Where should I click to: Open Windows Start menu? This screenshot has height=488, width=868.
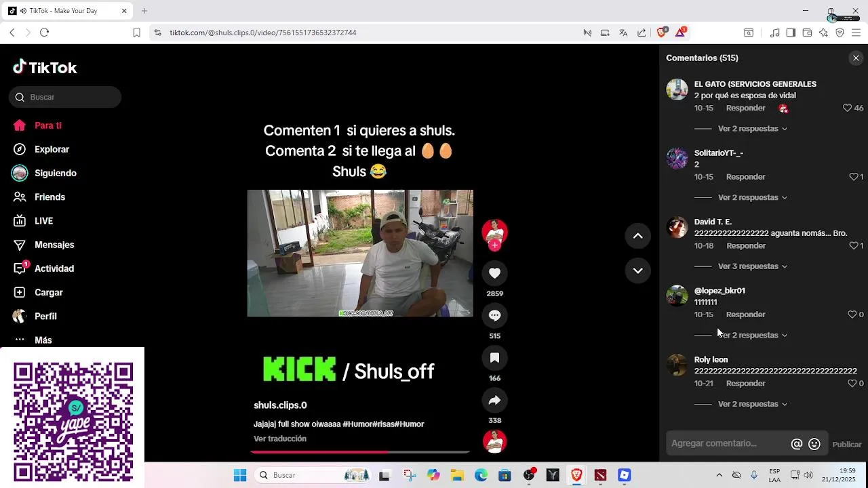click(240, 475)
